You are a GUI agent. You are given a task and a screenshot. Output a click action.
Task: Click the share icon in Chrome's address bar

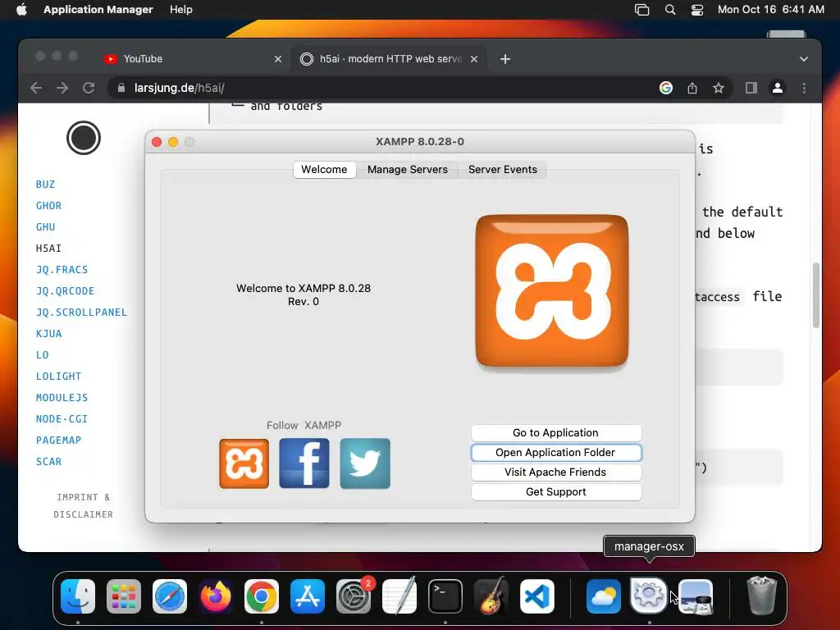point(692,88)
